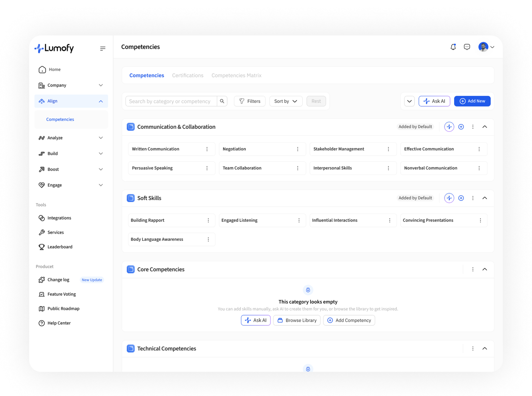532x396 pixels.
Task: Open three-dot menu for Communication & Collaboration category
Action: pyautogui.click(x=473, y=127)
